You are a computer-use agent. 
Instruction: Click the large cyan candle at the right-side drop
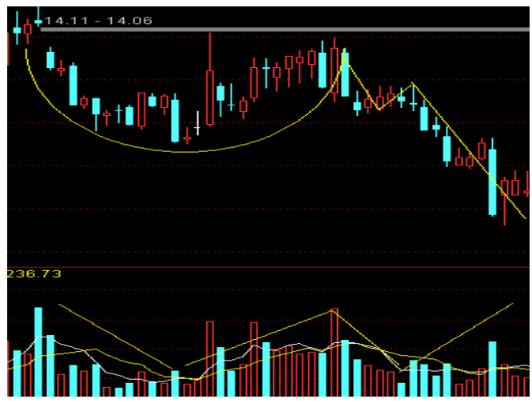(x=493, y=182)
